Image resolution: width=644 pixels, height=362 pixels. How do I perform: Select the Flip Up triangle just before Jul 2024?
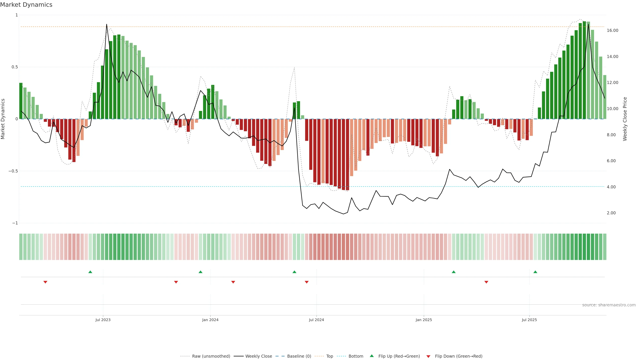point(294,272)
